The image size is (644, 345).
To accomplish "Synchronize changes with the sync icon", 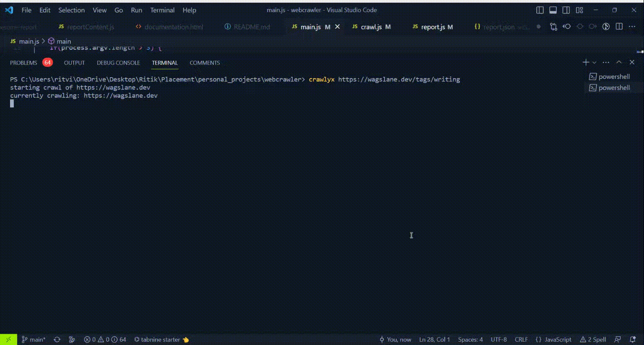I will [x=57, y=340].
